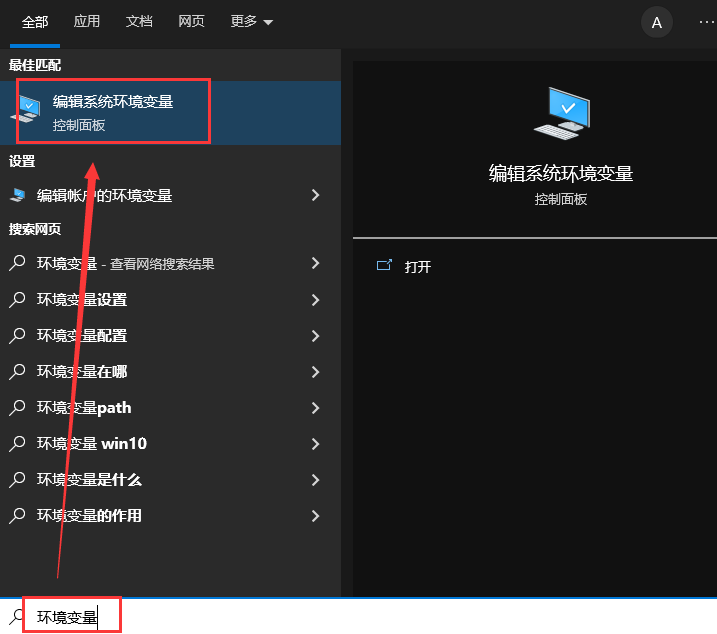
Task: Click the open icon next to 打开
Action: click(383, 266)
